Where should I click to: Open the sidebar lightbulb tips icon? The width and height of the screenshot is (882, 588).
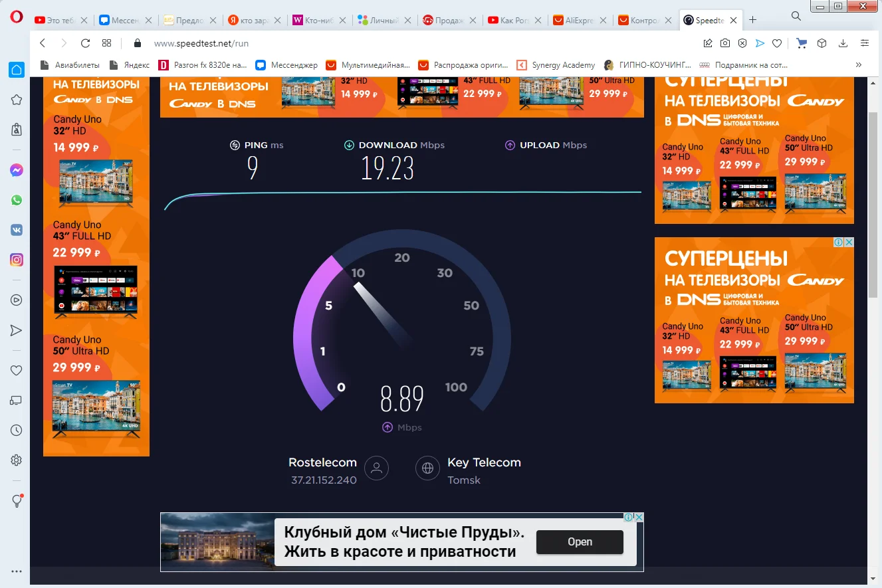tap(17, 501)
